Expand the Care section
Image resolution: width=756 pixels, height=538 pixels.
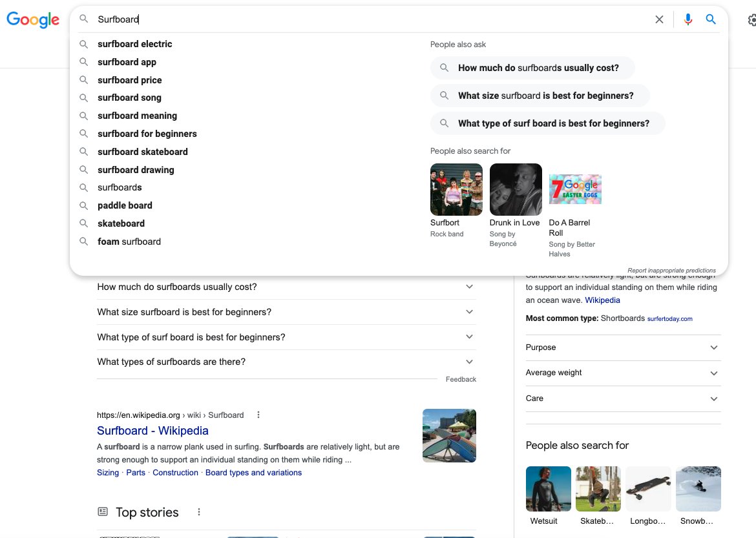click(x=624, y=398)
